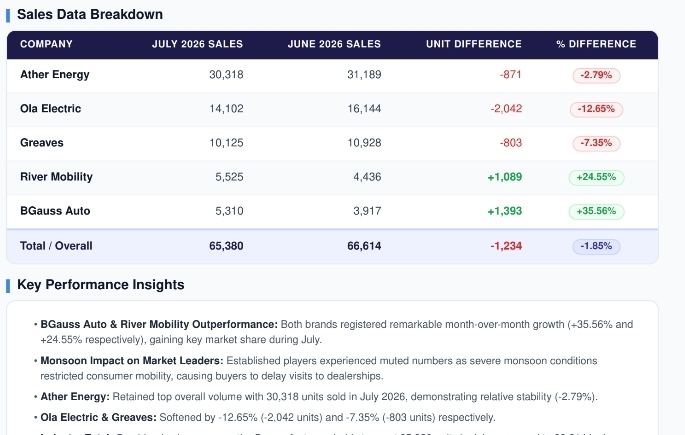Click the +1,393 unit difference cell
The height and width of the screenshot is (435, 685).
click(x=505, y=211)
